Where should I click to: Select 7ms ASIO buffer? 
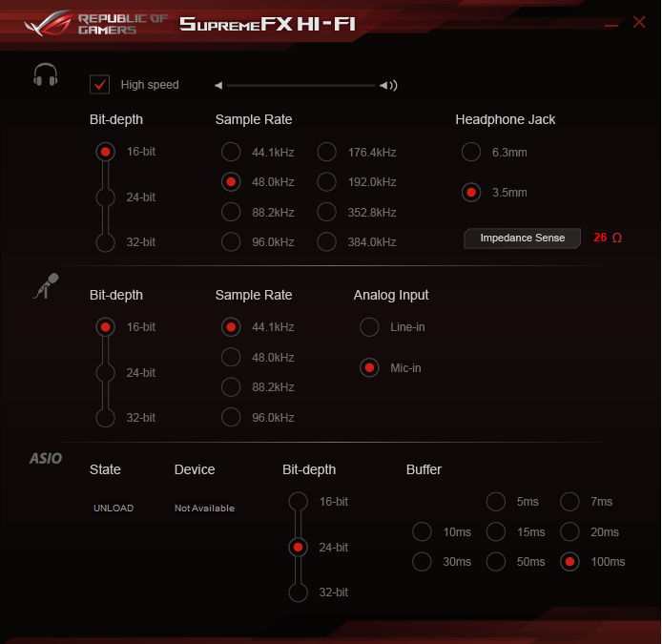[x=570, y=502]
